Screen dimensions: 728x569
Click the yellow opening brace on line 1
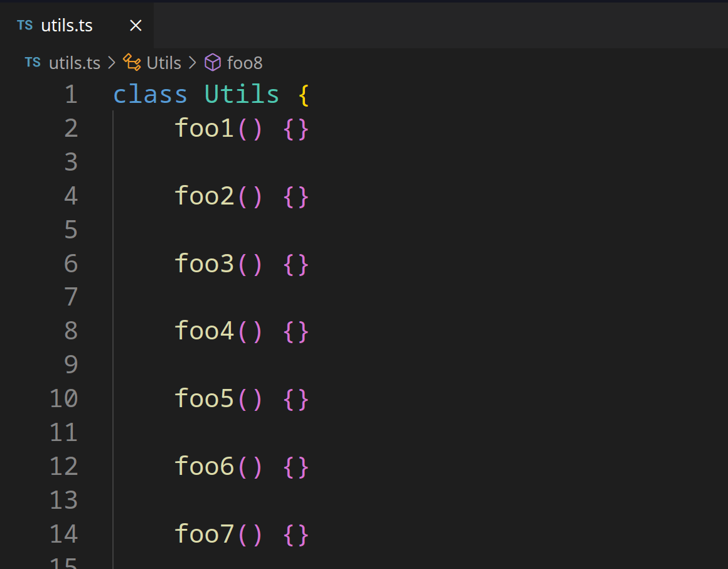304,95
